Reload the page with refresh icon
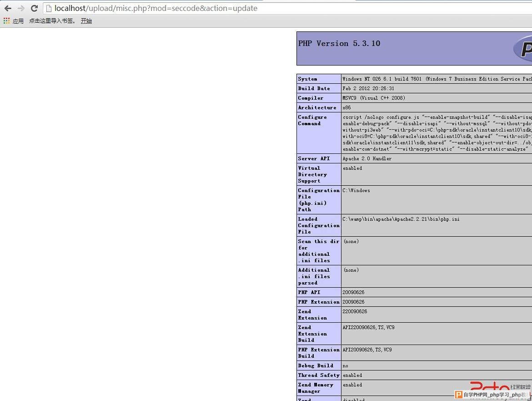Screen dimensions: 532x401 point(34,8)
